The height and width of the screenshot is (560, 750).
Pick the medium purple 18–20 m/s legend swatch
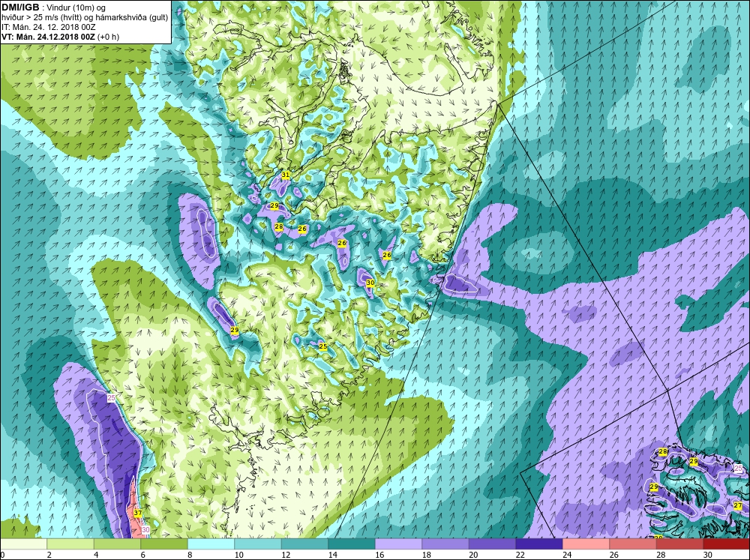click(x=445, y=544)
